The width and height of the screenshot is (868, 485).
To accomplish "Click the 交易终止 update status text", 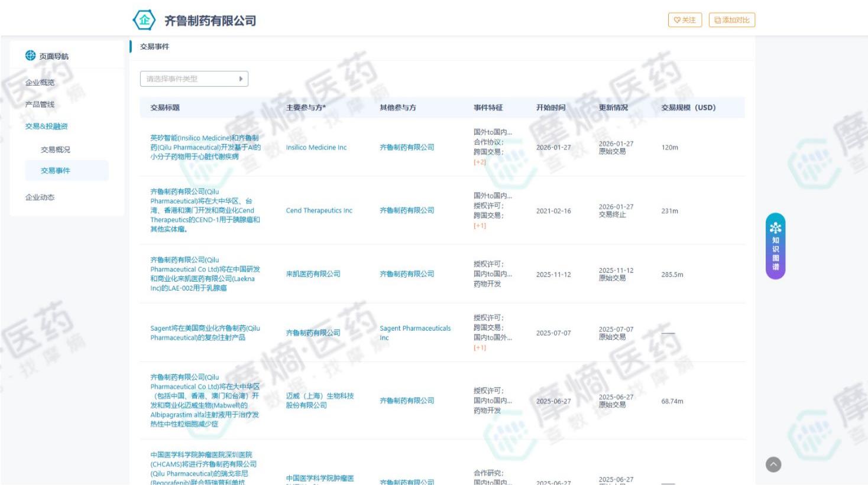I will click(x=612, y=214).
